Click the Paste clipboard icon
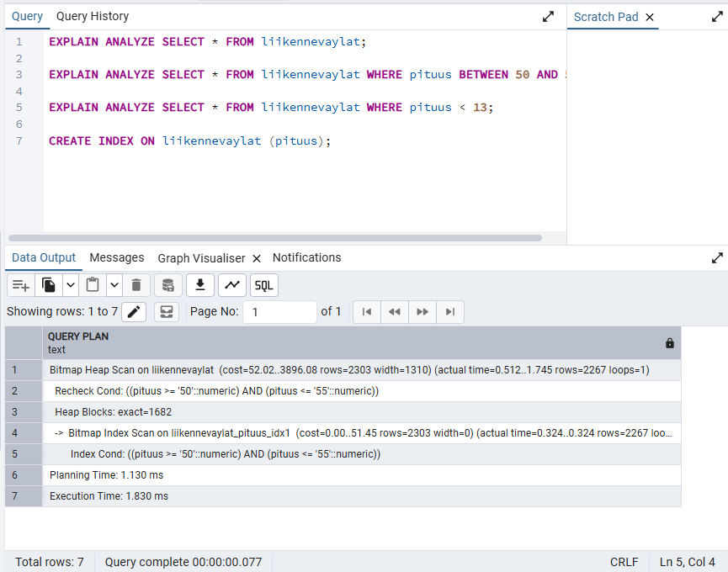 pyautogui.click(x=93, y=285)
